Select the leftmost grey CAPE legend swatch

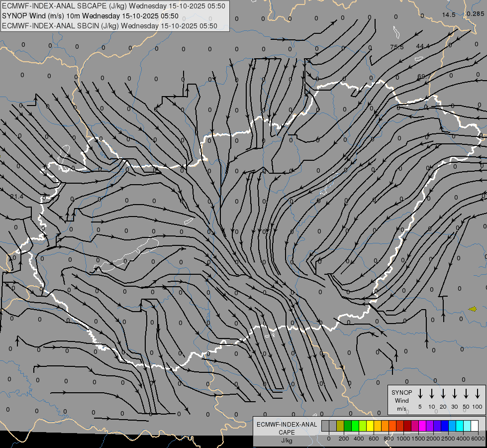tap(325, 426)
